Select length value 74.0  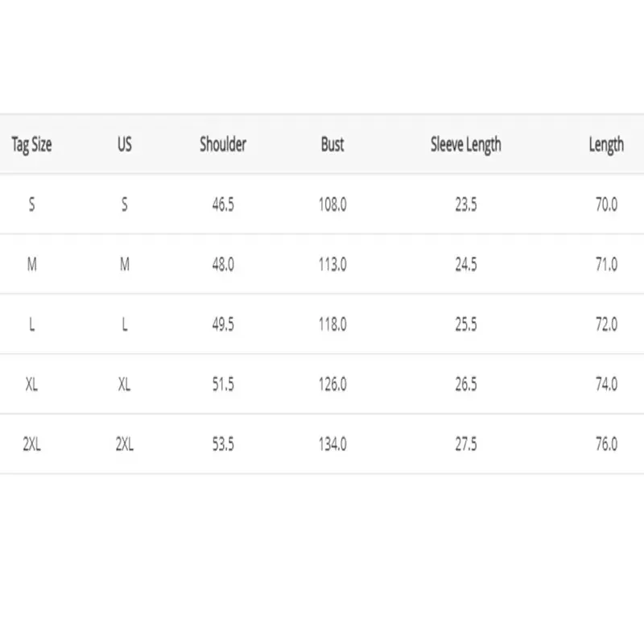[x=605, y=384]
